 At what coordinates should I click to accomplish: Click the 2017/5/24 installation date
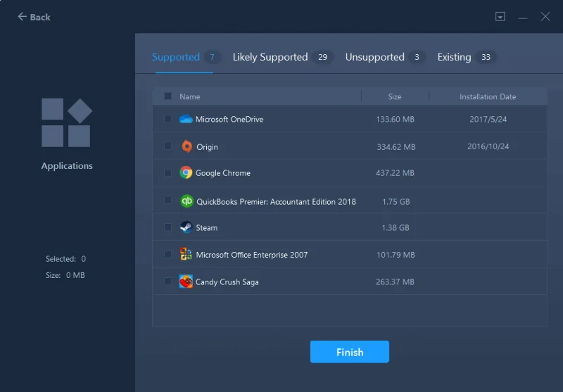point(488,119)
